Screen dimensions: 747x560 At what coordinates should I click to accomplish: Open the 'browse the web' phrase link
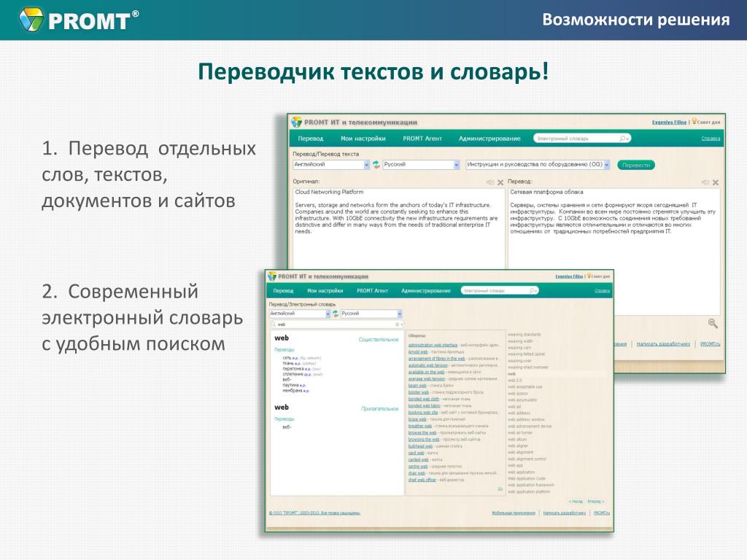[422, 433]
